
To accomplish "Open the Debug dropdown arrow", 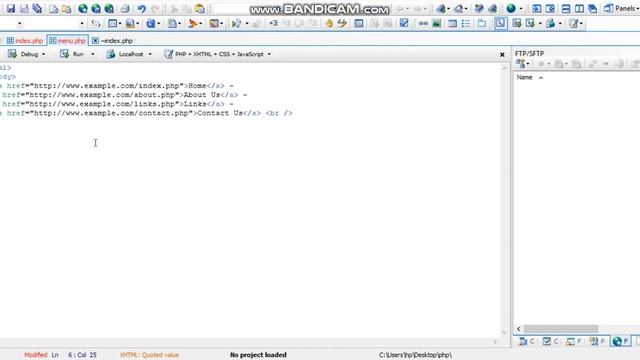I will (x=44, y=54).
